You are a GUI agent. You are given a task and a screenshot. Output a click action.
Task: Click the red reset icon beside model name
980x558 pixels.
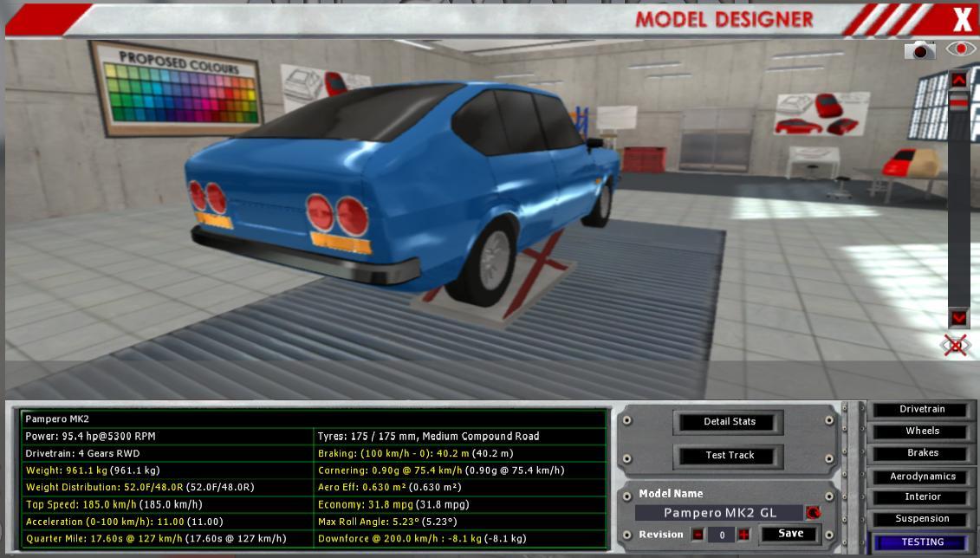tap(813, 513)
